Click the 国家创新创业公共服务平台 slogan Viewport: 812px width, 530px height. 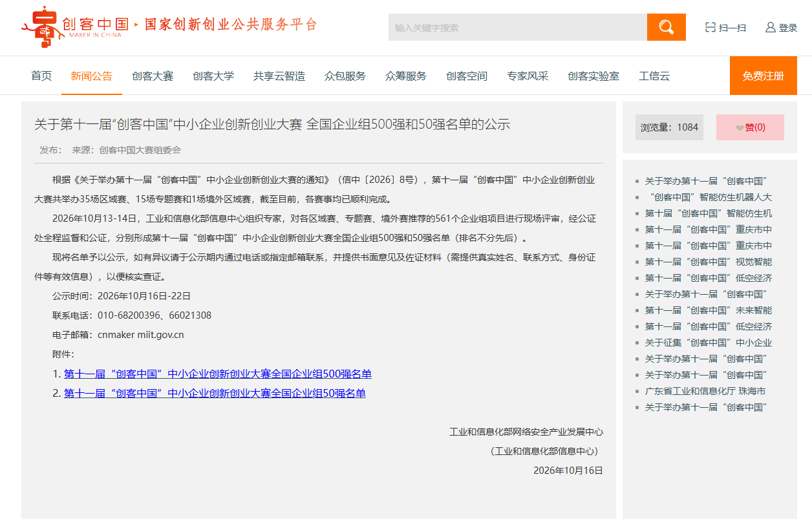point(231,25)
